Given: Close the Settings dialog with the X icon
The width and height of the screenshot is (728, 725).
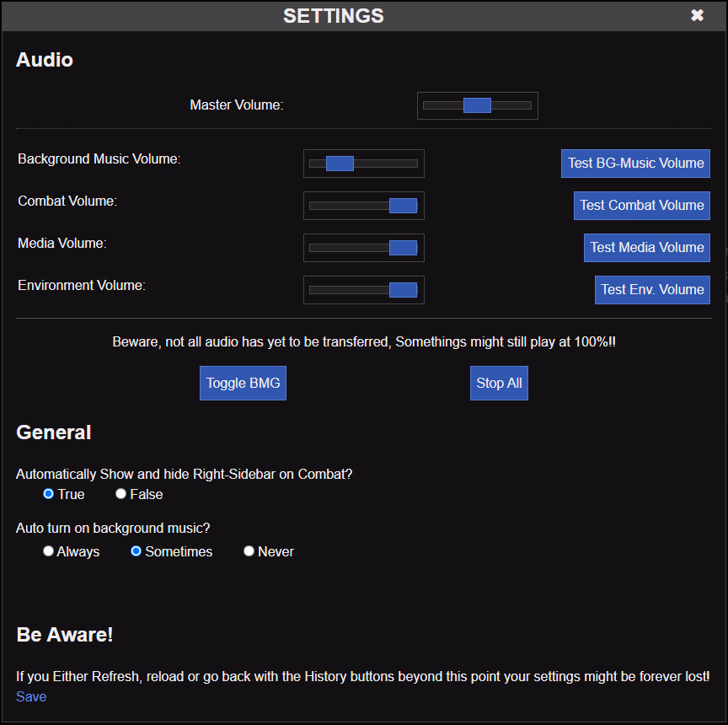Looking at the screenshot, I should coord(697,14).
